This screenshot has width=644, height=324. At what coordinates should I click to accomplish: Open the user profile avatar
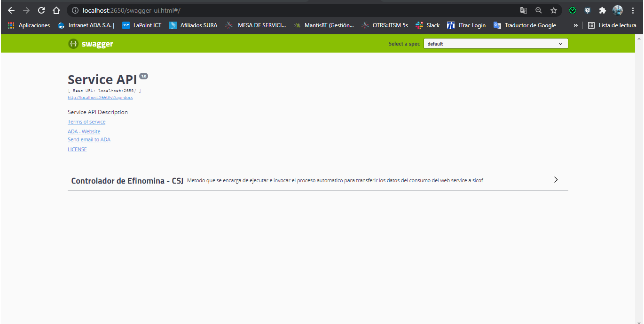pos(618,10)
